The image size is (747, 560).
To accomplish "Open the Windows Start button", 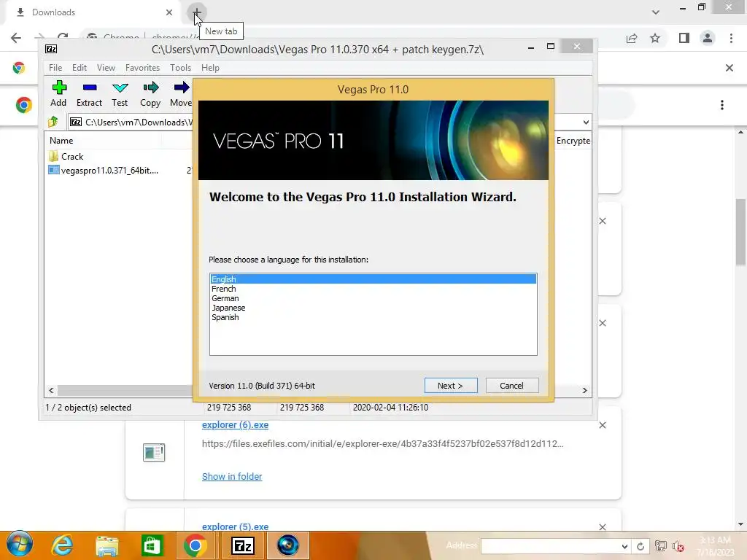I will pos(20,545).
